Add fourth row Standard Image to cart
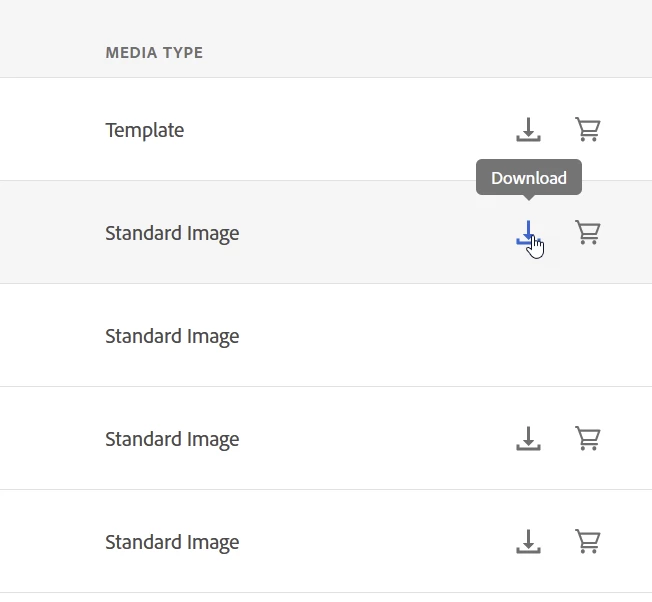The width and height of the screenshot is (652, 602). 588,439
